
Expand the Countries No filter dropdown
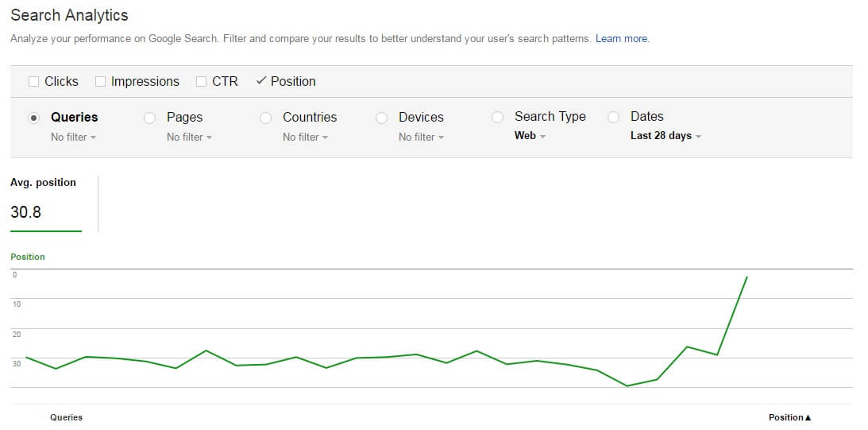(306, 137)
